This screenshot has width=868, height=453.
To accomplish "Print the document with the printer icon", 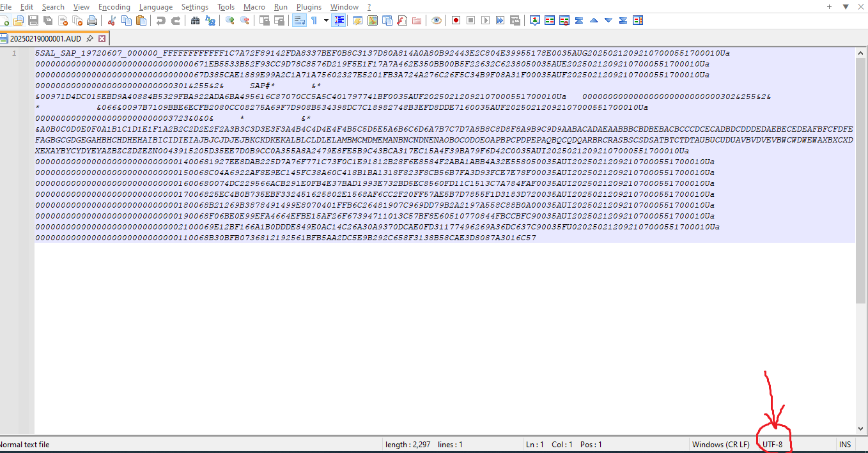I will 92,20.
